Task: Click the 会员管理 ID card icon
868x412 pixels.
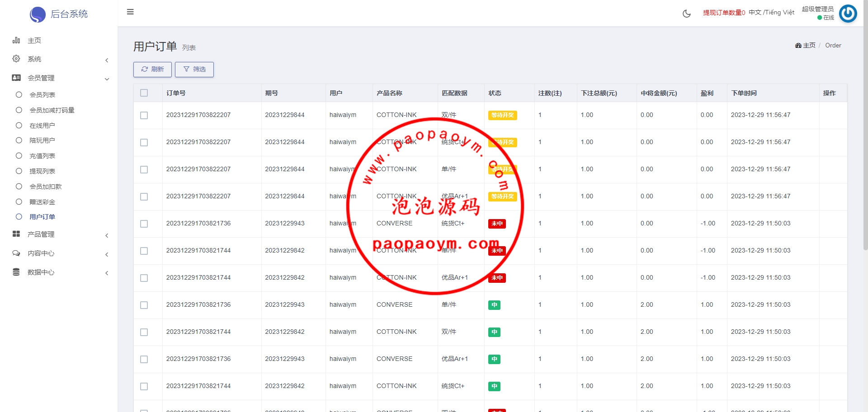Action: 16,78
